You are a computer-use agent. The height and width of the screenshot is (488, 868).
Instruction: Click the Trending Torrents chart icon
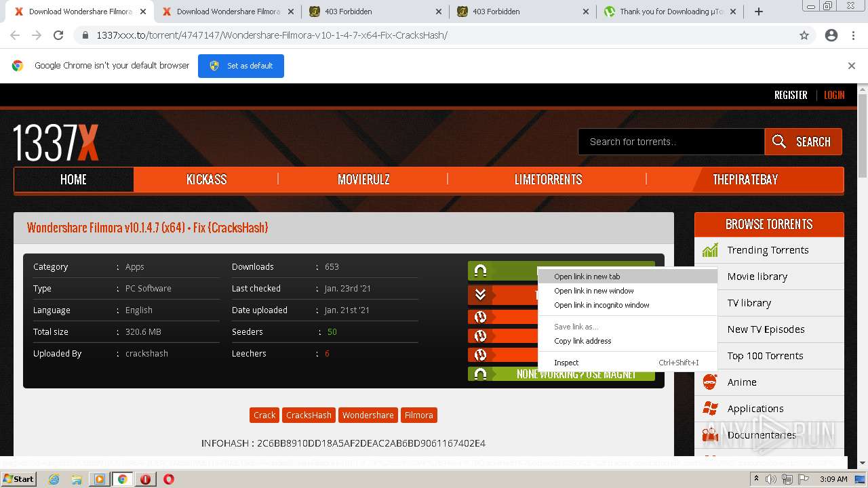pyautogui.click(x=710, y=250)
